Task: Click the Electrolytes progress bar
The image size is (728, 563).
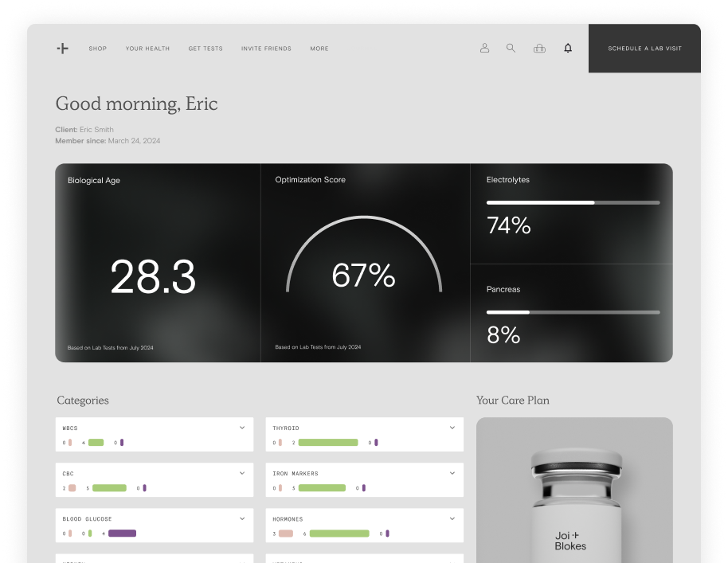Action: click(573, 203)
